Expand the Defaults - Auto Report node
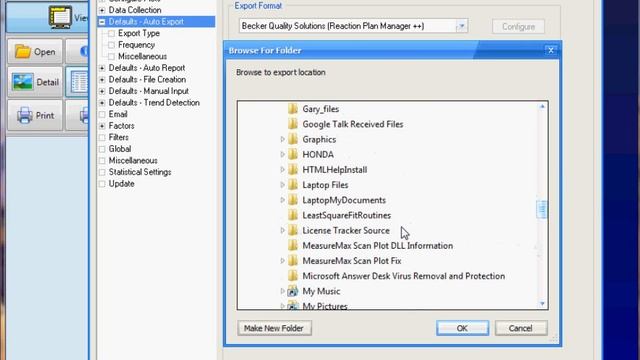The image size is (640, 360). (102, 68)
